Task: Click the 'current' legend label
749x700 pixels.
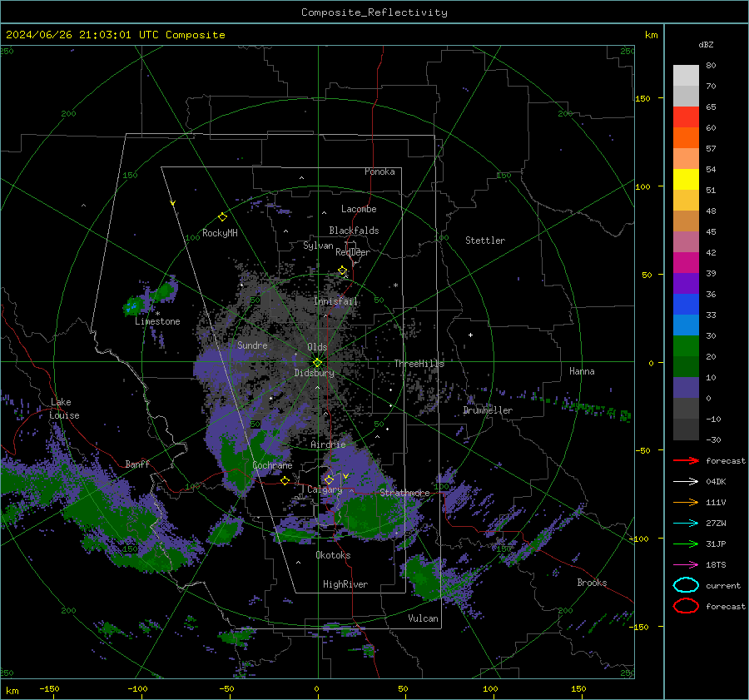Action: 723,586
